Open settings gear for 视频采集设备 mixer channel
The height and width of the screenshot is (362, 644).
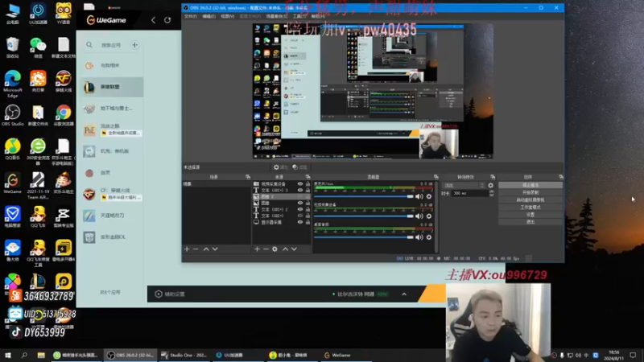(x=429, y=216)
